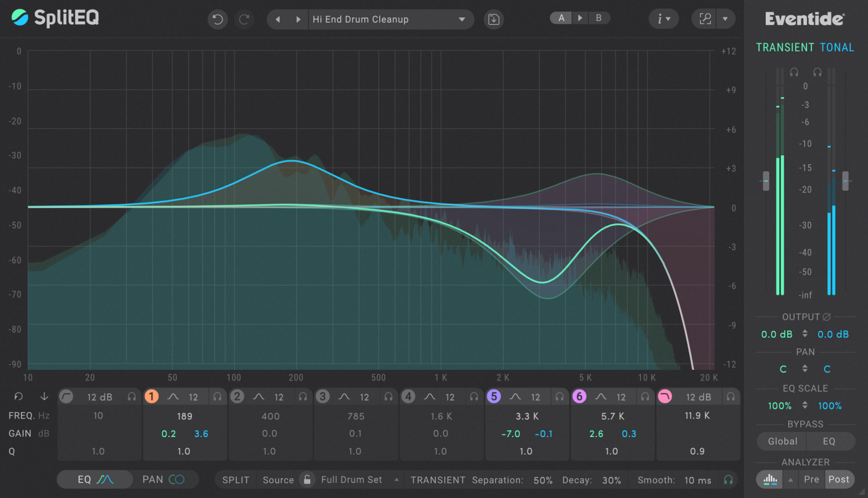Undo the last change
Screen dimensions: 868x498
(218, 19)
